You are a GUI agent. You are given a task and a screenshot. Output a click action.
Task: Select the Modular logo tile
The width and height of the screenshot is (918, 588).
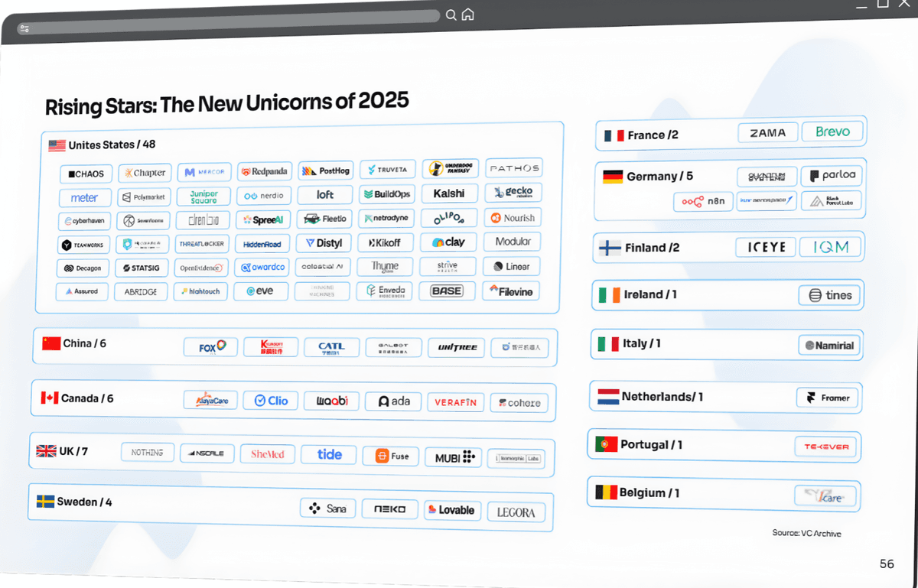click(512, 242)
